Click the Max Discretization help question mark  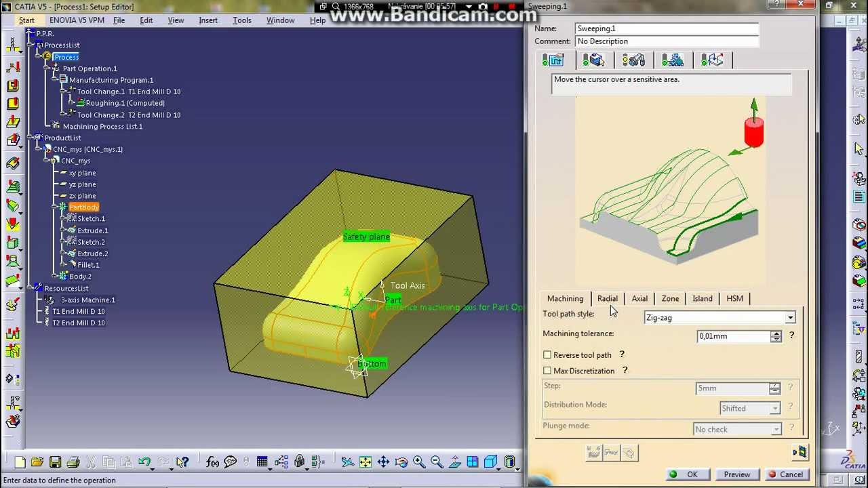click(x=625, y=370)
